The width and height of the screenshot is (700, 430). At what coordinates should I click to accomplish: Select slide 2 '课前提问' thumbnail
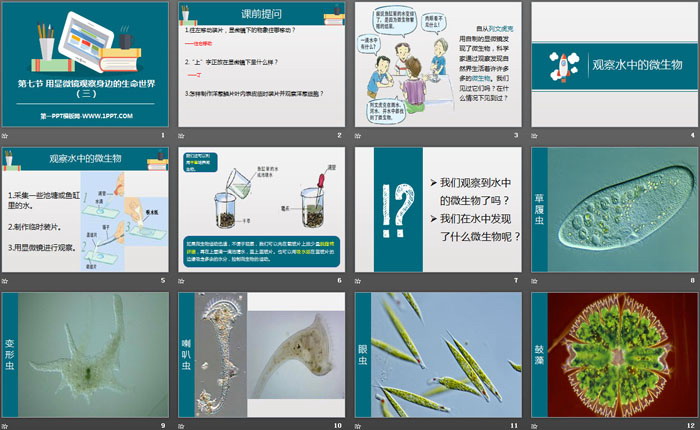[262, 64]
